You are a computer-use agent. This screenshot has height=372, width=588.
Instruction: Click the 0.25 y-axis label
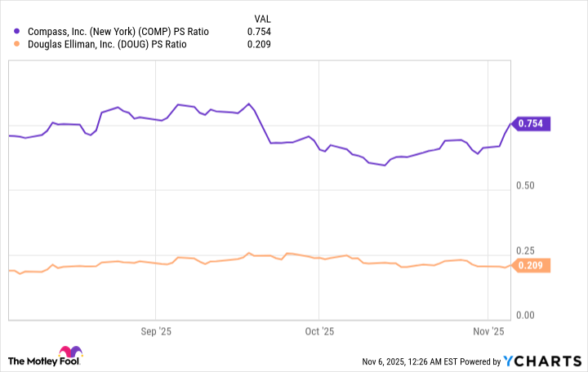528,250
